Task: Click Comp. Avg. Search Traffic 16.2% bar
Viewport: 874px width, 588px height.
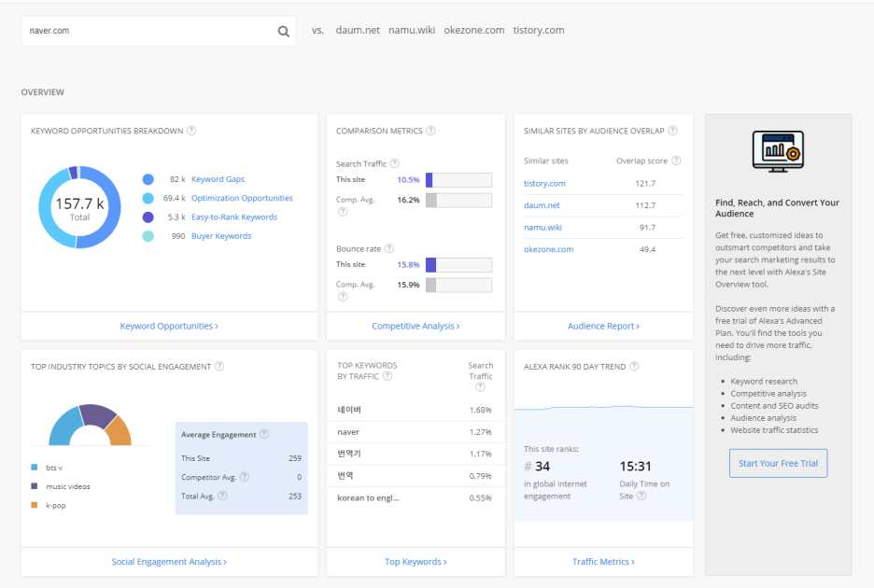Action: coord(458,200)
